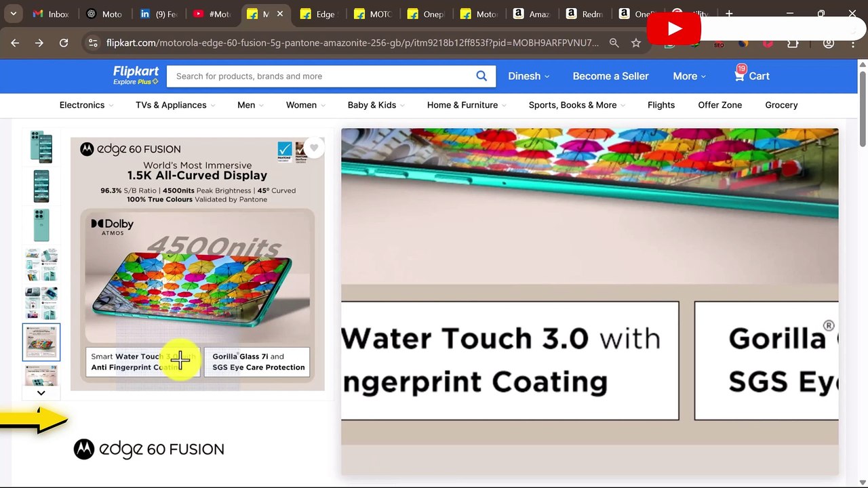Screen dimensions: 868x488
Task: Switch to the Gmail Inbox tab
Action: (x=51, y=14)
